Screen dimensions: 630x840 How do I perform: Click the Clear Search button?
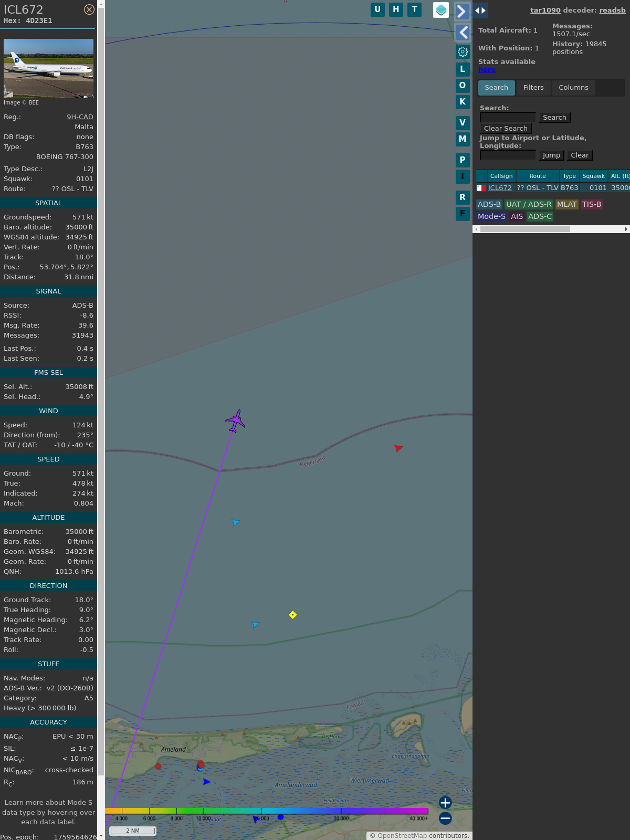[x=506, y=129]
